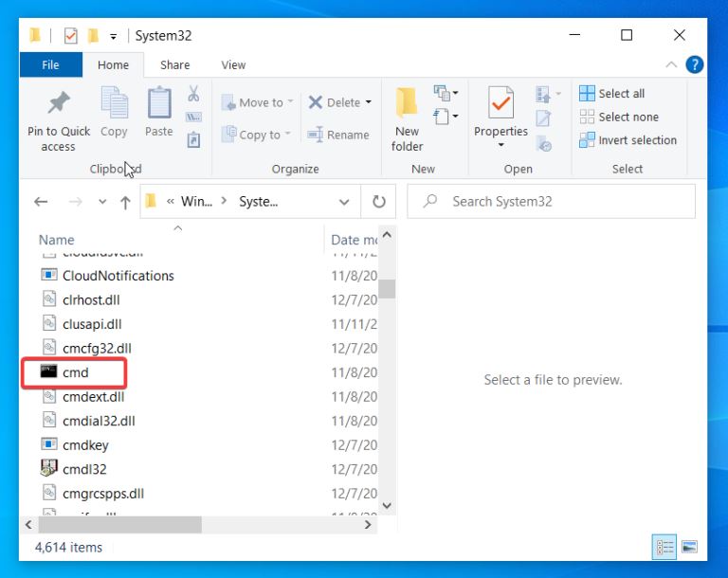Open the Recent locations dropdown arrow

pyautogui.click(x=102, y=202)
